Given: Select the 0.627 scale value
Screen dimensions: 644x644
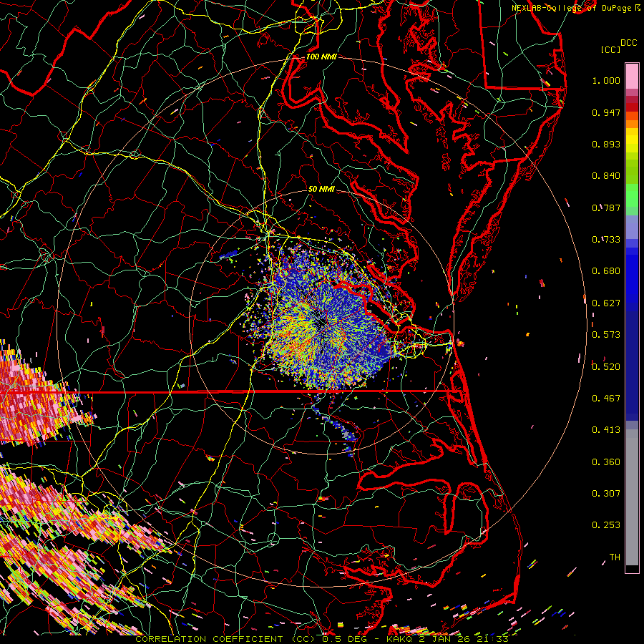Looking at the screenshot, I should pos(606,303).
